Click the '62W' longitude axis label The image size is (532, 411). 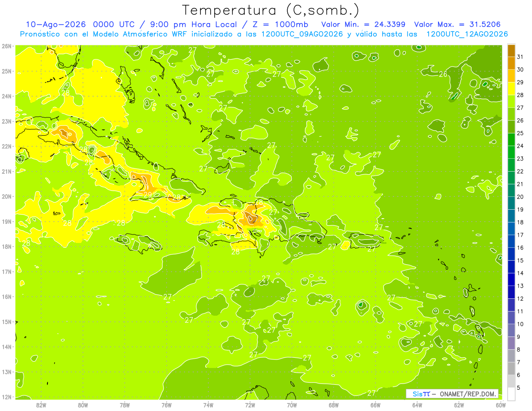click(x=459, y=405)
